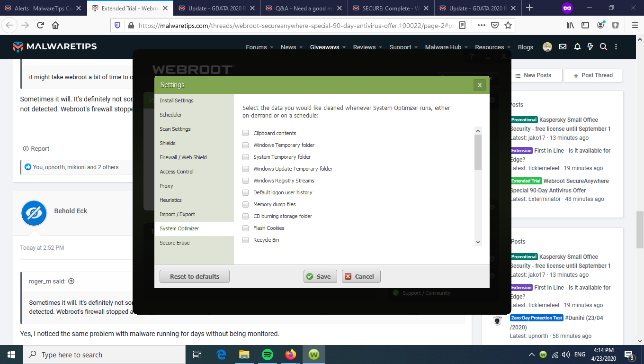Save the System Optimizer settings
Viewport: 644px width, 364px height.
click(x=320, y=276)
